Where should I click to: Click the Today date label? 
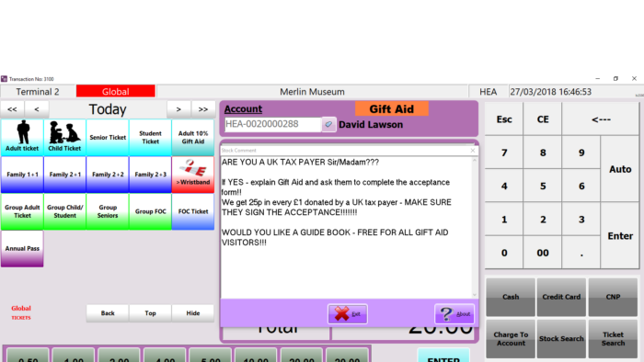(108, 109)
